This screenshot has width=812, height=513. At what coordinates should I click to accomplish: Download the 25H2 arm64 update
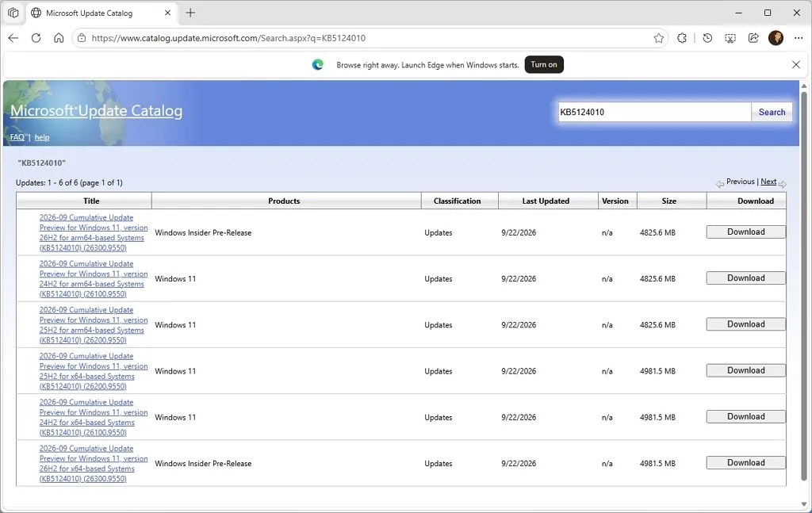[745, 324]
